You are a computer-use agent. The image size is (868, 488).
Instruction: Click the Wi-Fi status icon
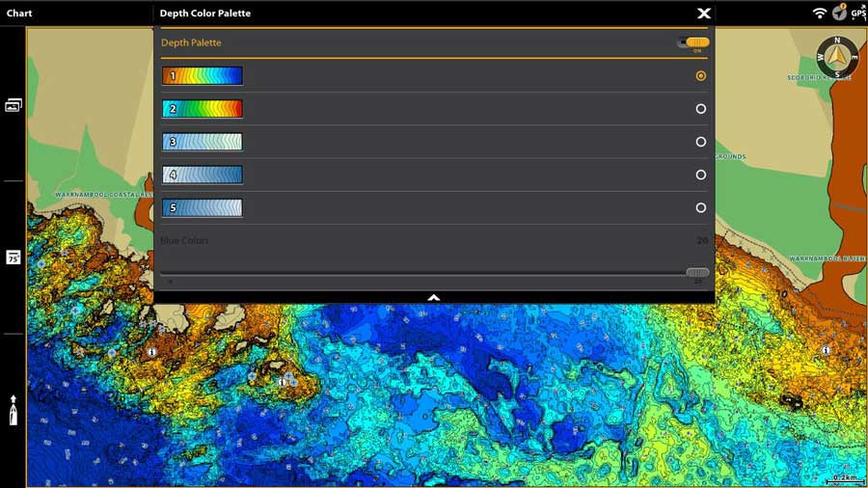point(820,13)
